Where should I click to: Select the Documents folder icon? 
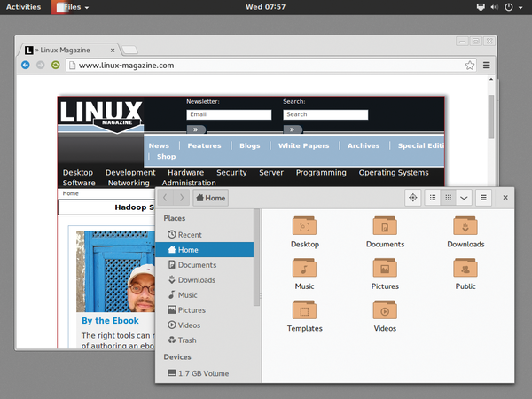click(385, 226)
